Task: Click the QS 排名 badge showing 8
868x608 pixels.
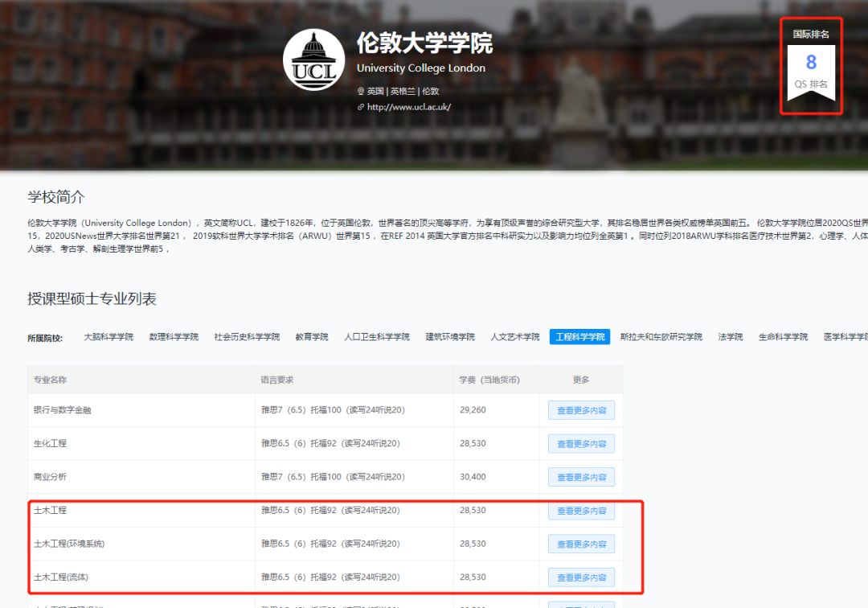Action: pos(811,74)
